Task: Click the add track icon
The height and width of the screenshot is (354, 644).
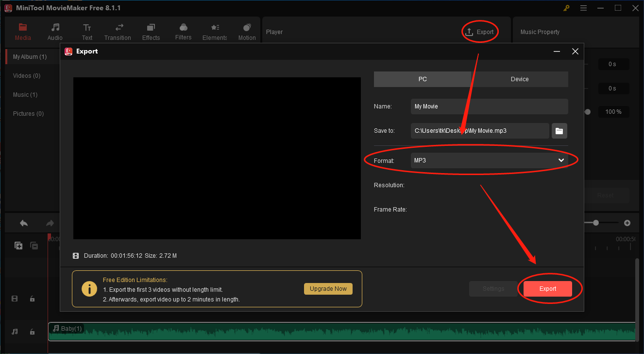Action: [x=18, y=246]
